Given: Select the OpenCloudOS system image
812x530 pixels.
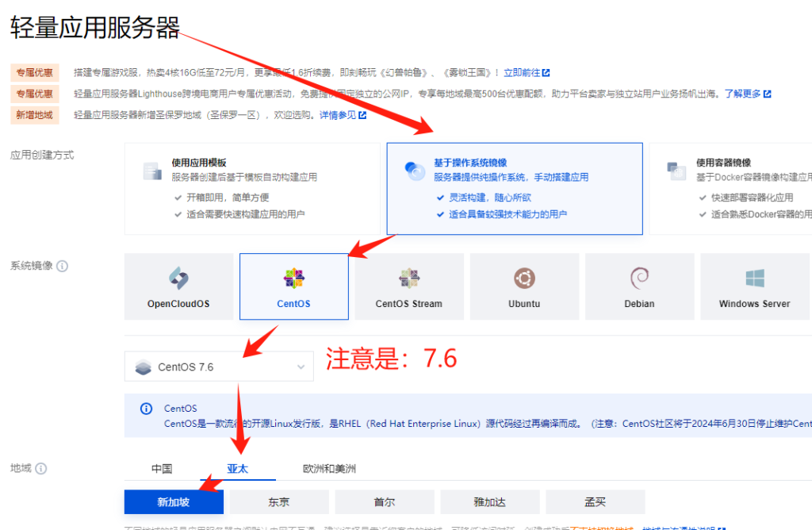Looking at the screenshot, I should click(178, 286).
